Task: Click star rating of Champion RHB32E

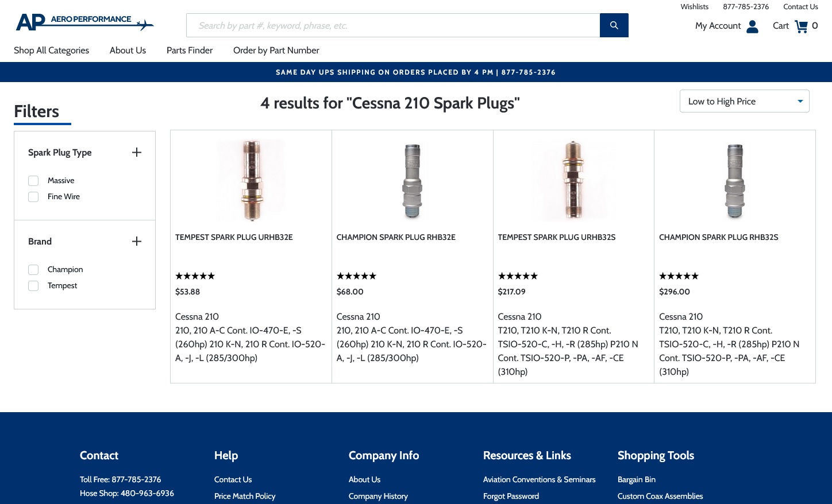Action: (356, 276)
